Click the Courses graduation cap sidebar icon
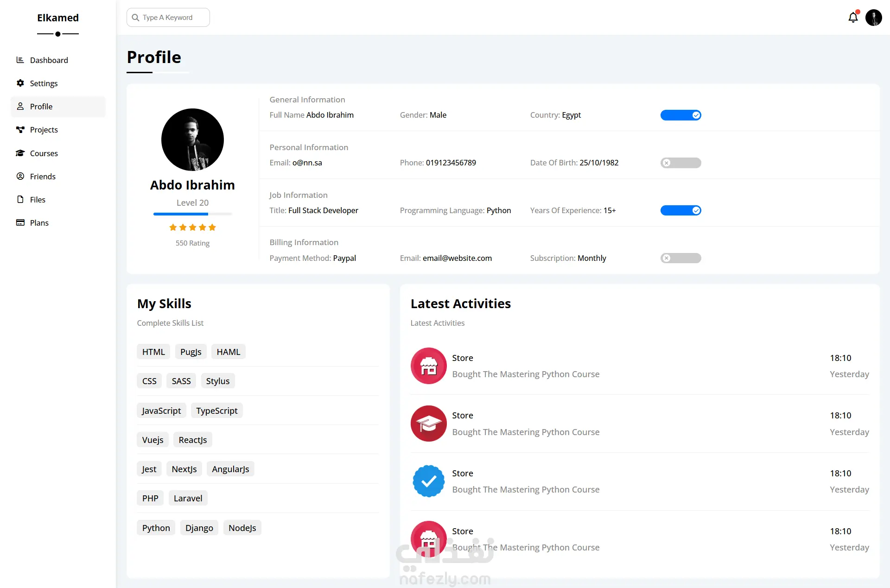The height and width of the screenshot is (588, 890). click(20, 153)
